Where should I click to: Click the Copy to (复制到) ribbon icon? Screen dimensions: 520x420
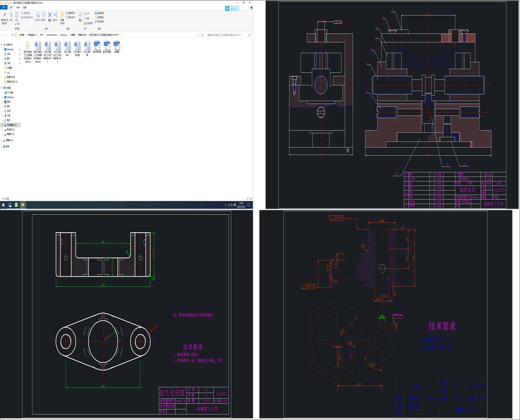click(44, 15)
